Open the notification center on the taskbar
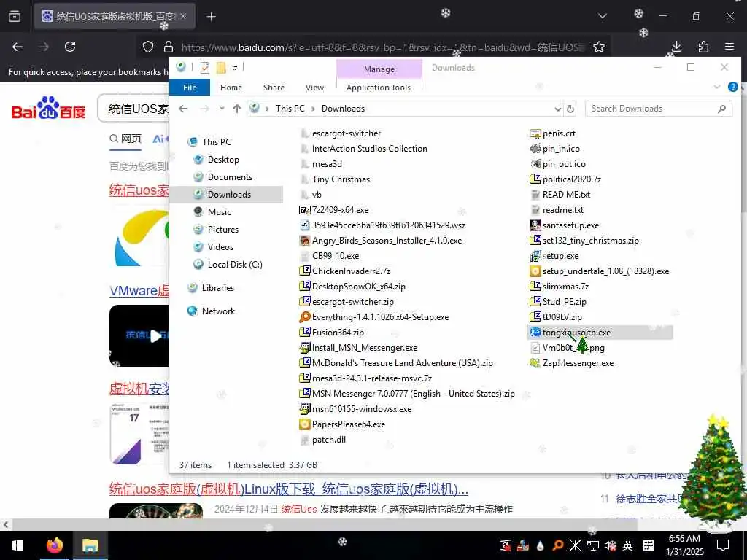747x560 pixels. (x=723, y=545)
